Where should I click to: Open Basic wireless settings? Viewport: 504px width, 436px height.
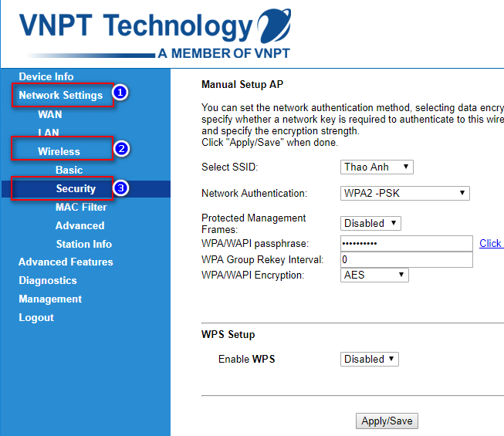[x=69, y=170]
